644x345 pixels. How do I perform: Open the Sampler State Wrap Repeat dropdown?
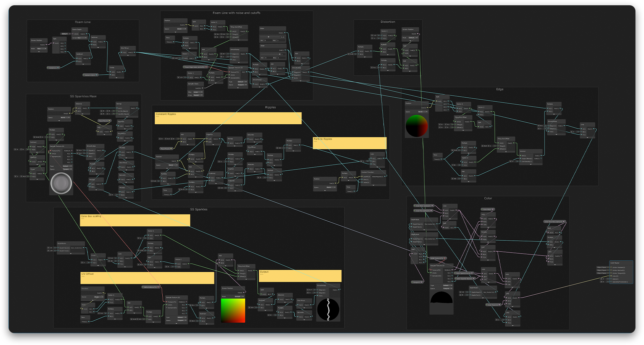[x=198, y=95]
